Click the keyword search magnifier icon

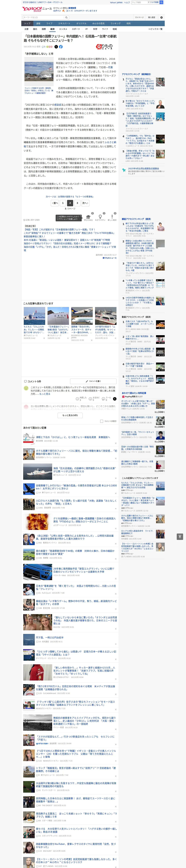(66, 18)
